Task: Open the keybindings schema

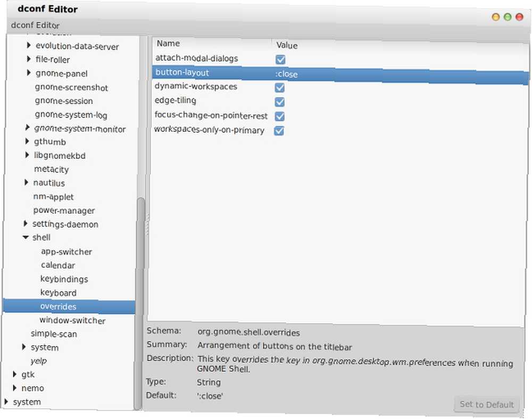Action: point(64,279)
